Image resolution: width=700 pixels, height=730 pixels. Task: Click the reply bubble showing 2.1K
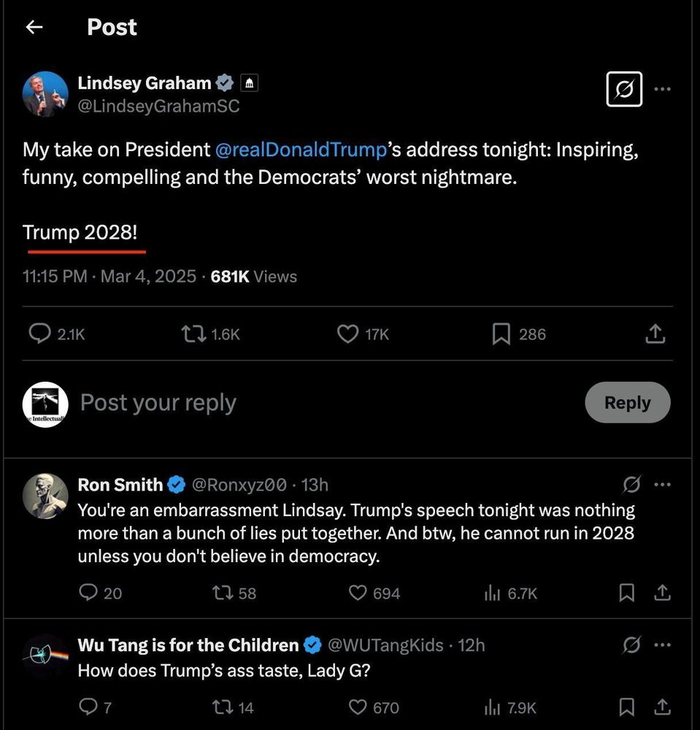[x=57, y=334]
